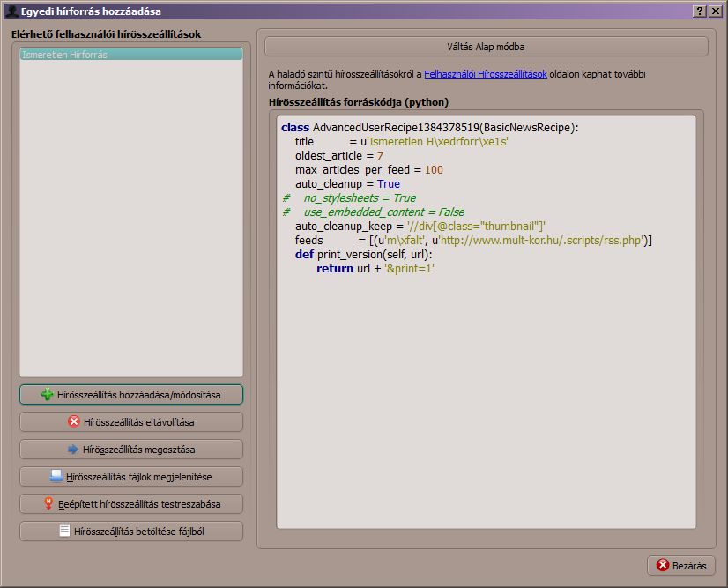The image size is (728, 588).
Task: Click the Hírösszeállítás fájlok megjelenítése button text
Action: (x=139, y=477)
